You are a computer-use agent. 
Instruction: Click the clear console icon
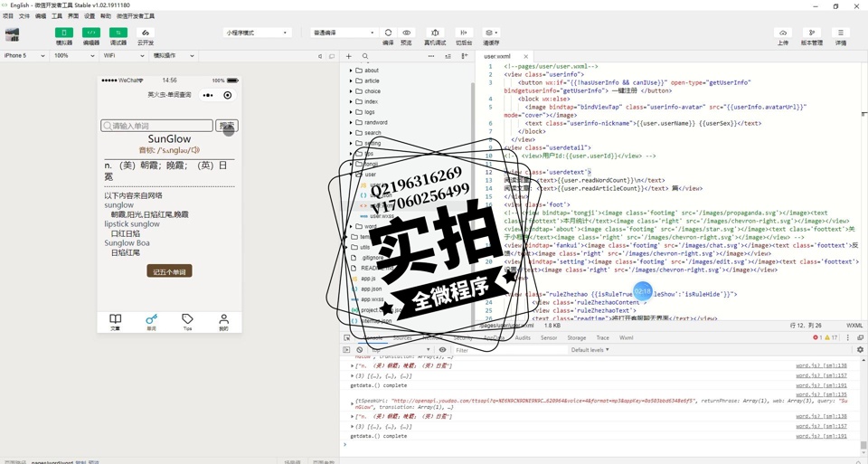click(x=360, y=350)
